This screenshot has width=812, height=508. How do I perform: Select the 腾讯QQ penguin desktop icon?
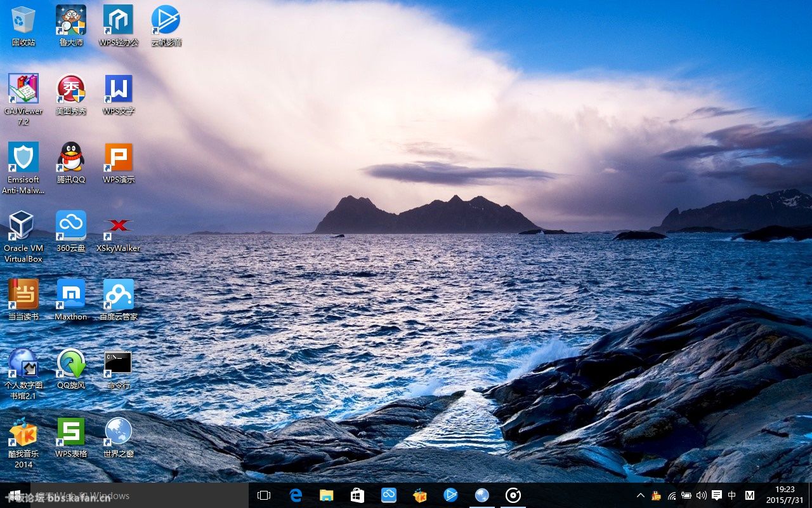click(71, 163)
